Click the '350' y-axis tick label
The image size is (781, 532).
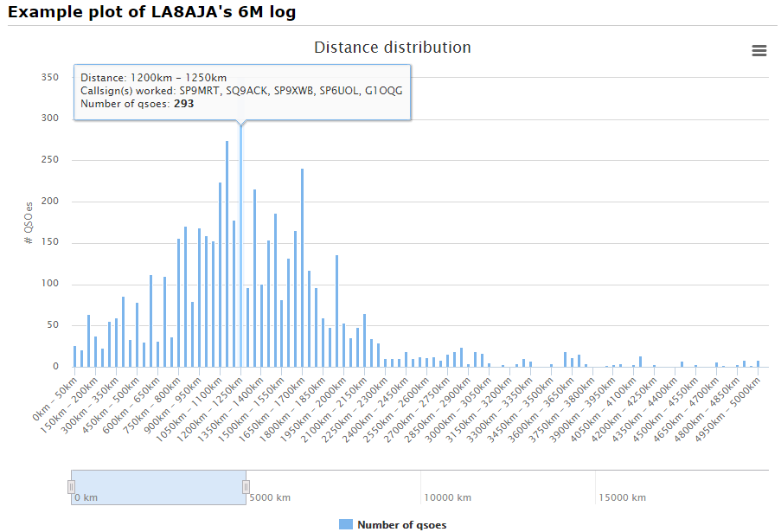(x=50, y=76)
